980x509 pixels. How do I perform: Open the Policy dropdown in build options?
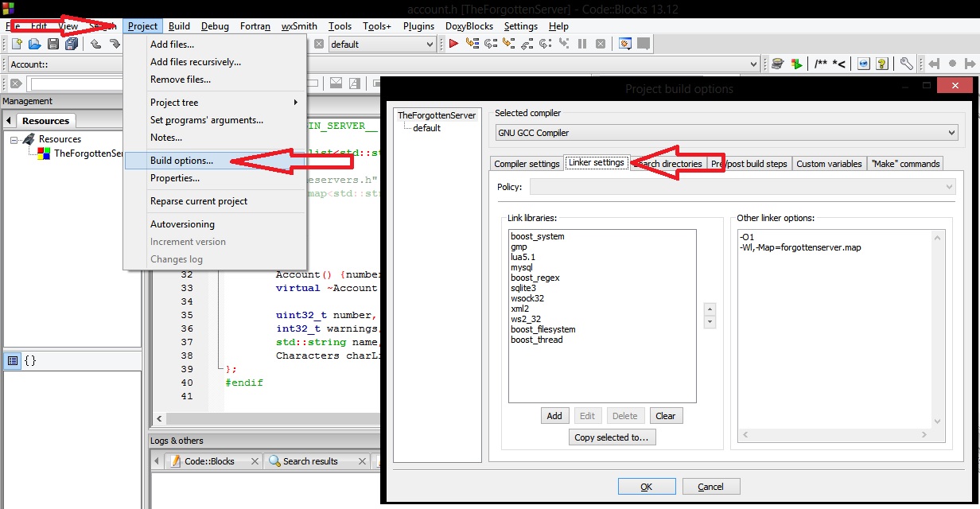(x=742, y=187)
